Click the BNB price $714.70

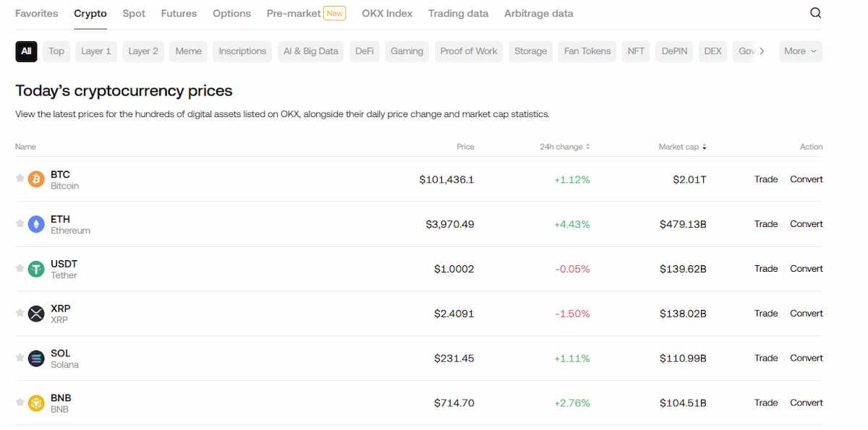click(x=454, y=403)
